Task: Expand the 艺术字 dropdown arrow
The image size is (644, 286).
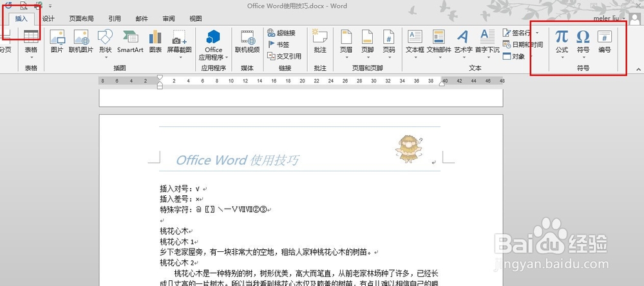Action: 463,57
